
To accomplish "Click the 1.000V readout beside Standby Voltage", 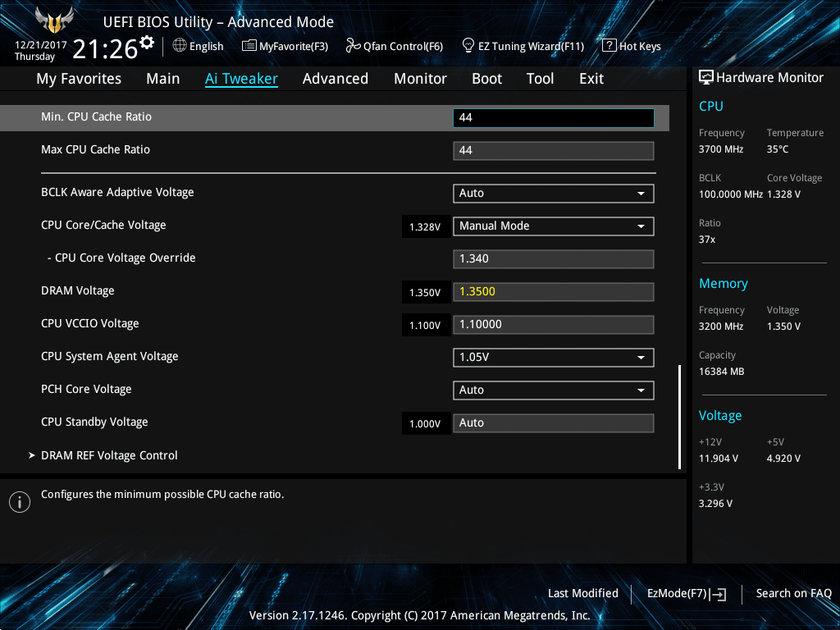I will click(x=426, y=423).
